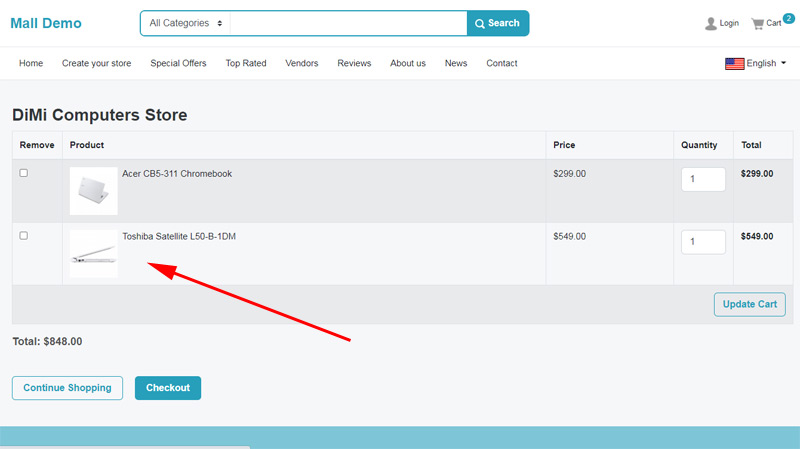Click the Acer Chromebook quantity field
The image size is (800, 449).
pyautogui.click(x=703, y=179)
